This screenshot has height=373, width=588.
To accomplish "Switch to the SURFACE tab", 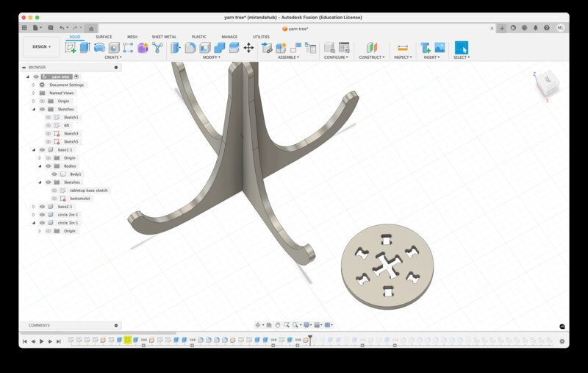I will [x=104, y=36].
